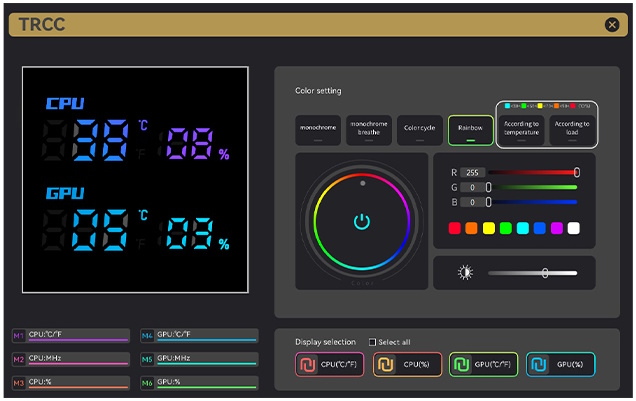Click the red R channel slider
This screenshot has height=401, width=636.
532,172
